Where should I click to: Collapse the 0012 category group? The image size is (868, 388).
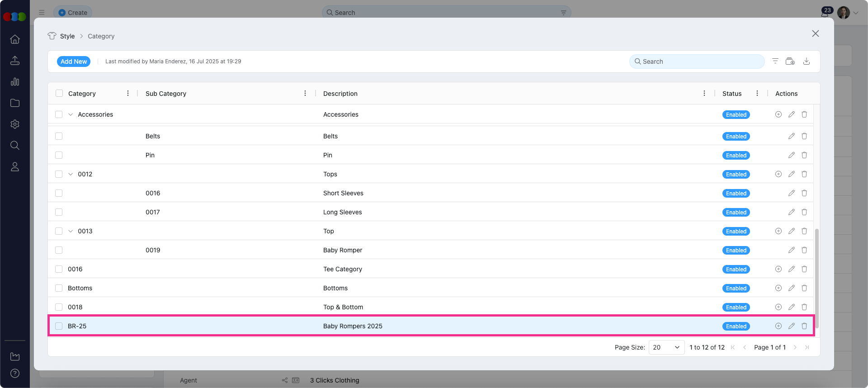point(71,174)
